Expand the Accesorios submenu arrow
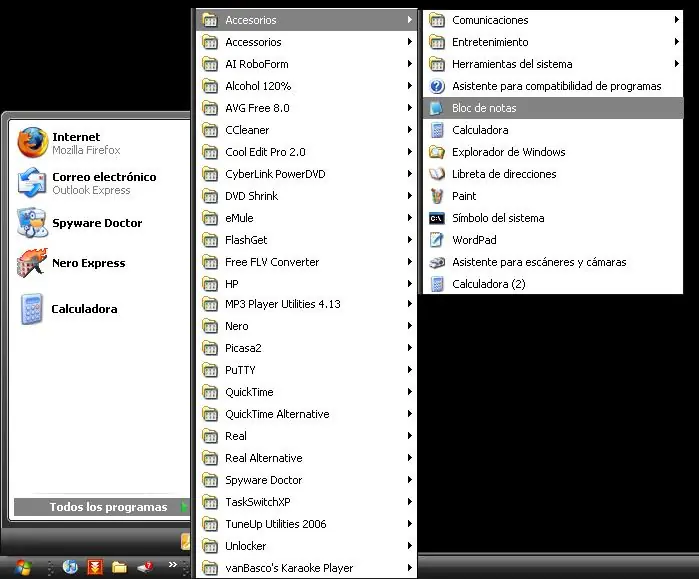This screenshot has width=699, height=579. pyautogui.click(x=409, y=20)
